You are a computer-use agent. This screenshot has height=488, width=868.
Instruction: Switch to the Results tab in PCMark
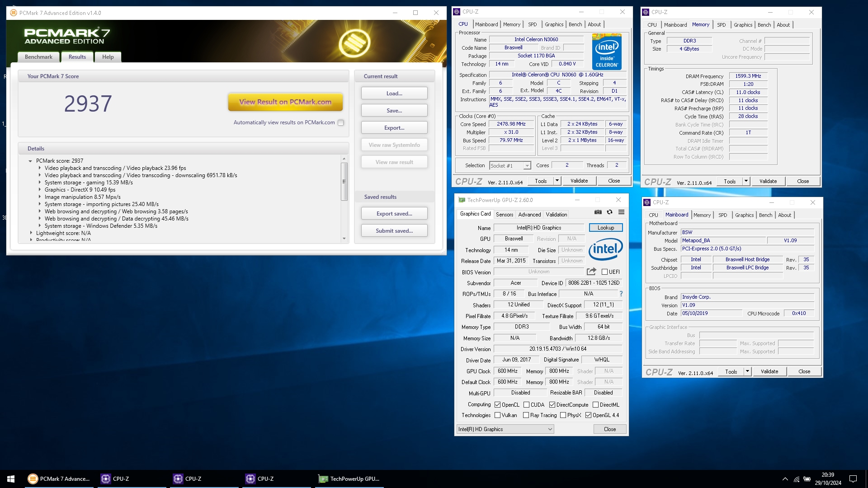[x=77, y=57]
